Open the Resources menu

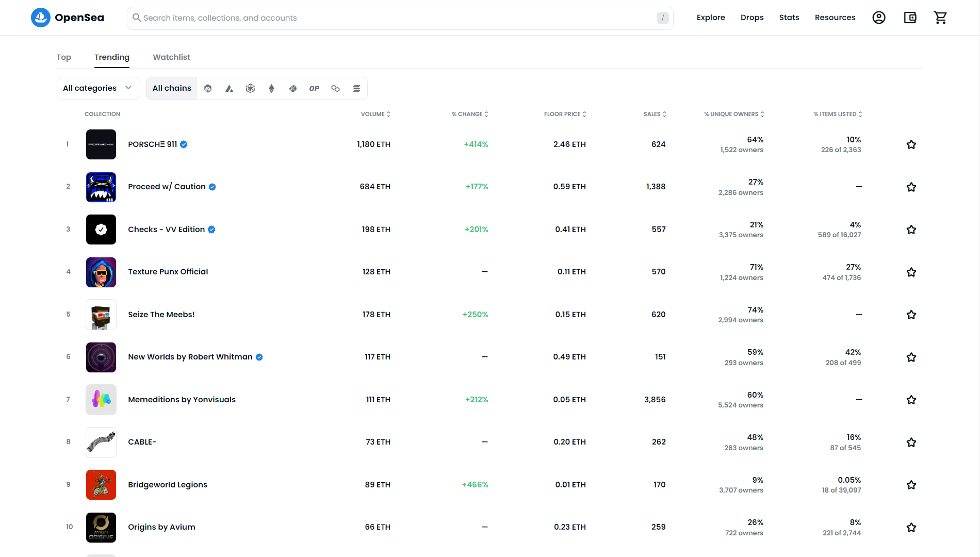[835, 18]
